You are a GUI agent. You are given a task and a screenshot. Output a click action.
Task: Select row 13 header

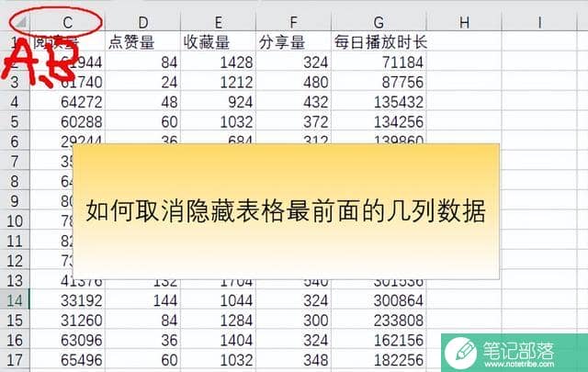pos(15,280)
